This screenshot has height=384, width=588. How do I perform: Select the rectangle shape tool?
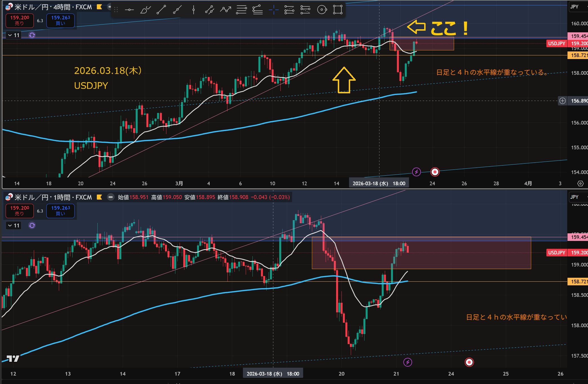[337, 10]
